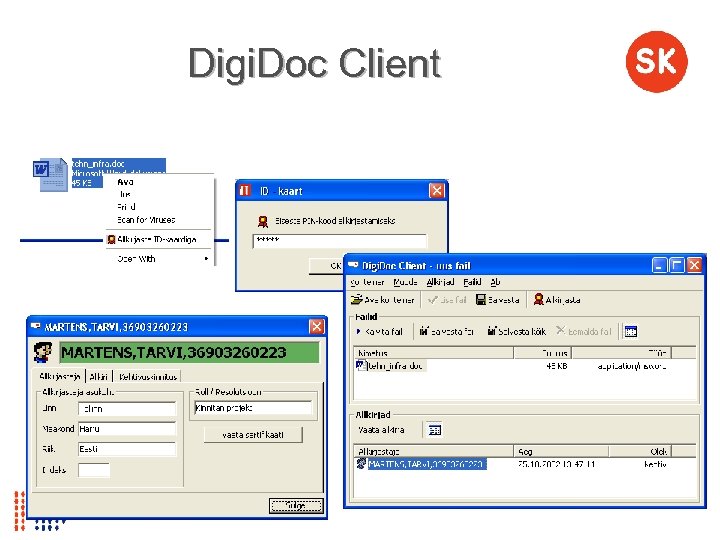Select the Word document icon for tehn_infra.doc

pos(50,174)
